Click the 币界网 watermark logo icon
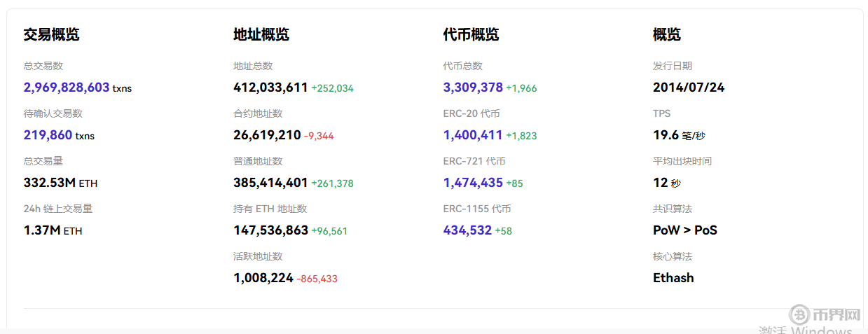Viewport: 868px width, 334px height. 799,314
